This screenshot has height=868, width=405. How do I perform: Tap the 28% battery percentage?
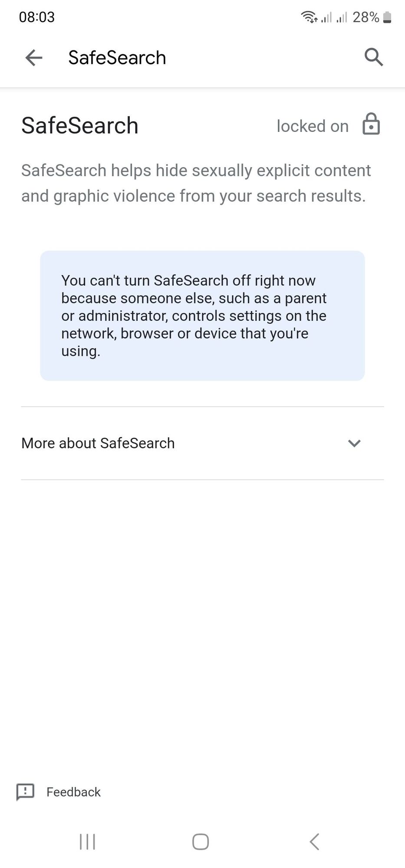(365, 17)
